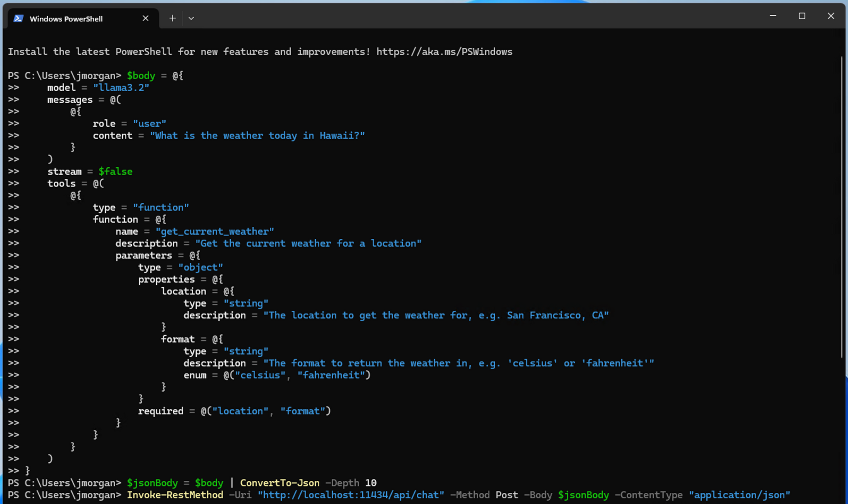The height and width of the screenshot is (504, 848).
Task: Click the "llama3.2" model string
Action: pyautogui.click(x=121, y=88)
